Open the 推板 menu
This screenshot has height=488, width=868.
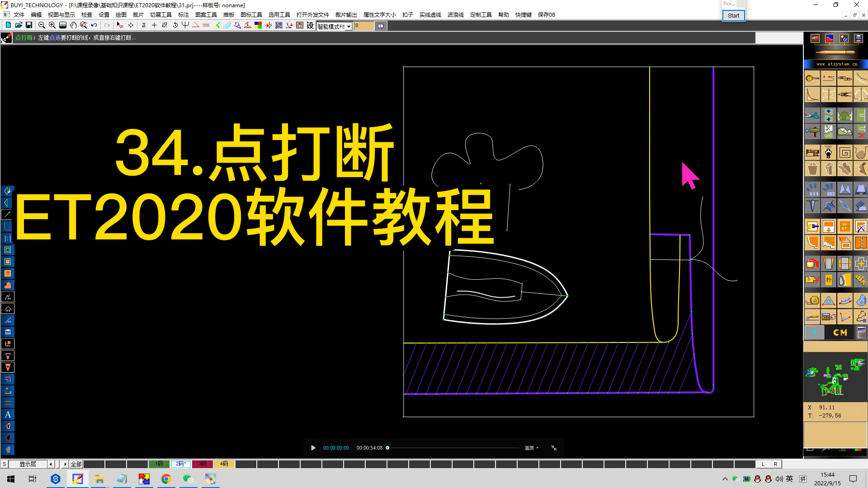tap(229, 14)
